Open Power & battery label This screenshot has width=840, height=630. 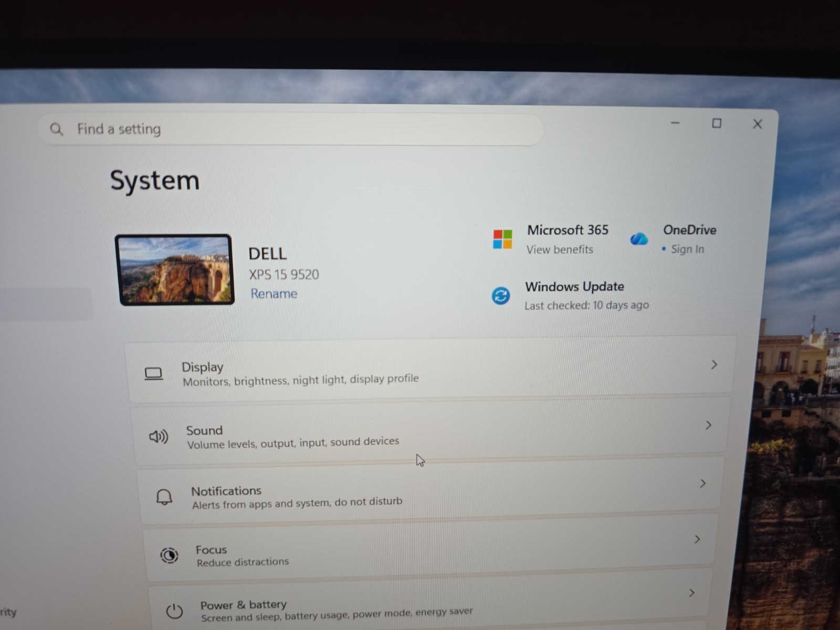tap(244, 604)
